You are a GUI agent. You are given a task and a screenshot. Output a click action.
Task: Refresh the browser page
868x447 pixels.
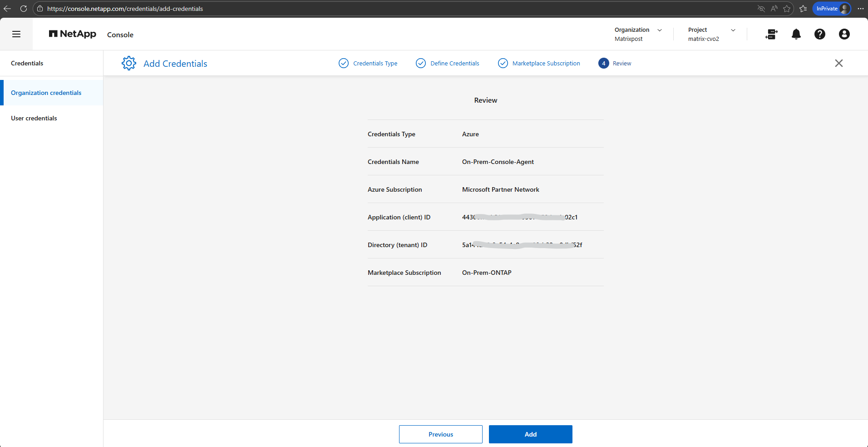point(24,9)
